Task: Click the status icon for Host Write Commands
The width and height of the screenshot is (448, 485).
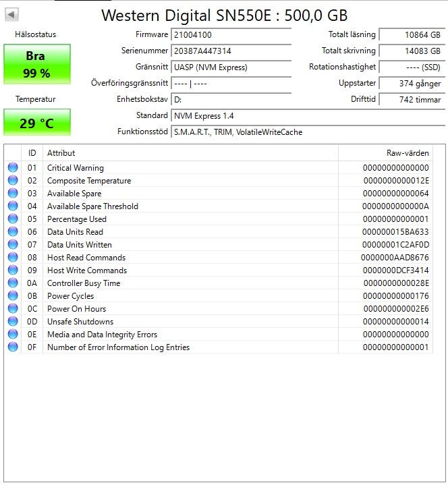Action: (13, 270)
